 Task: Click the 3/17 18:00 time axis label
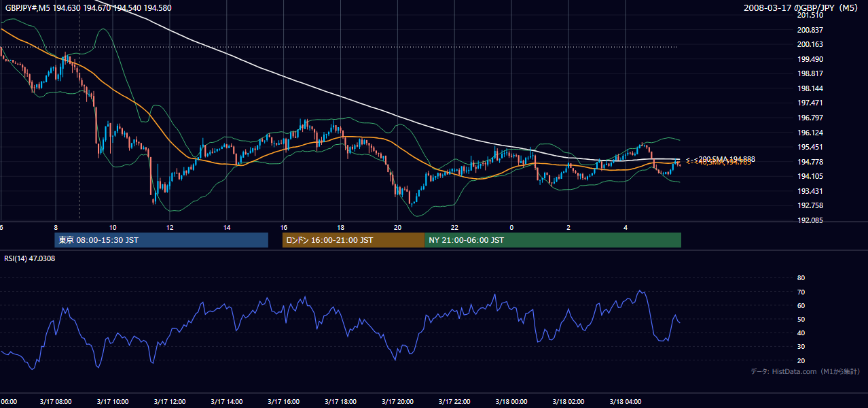pos(341,401)
